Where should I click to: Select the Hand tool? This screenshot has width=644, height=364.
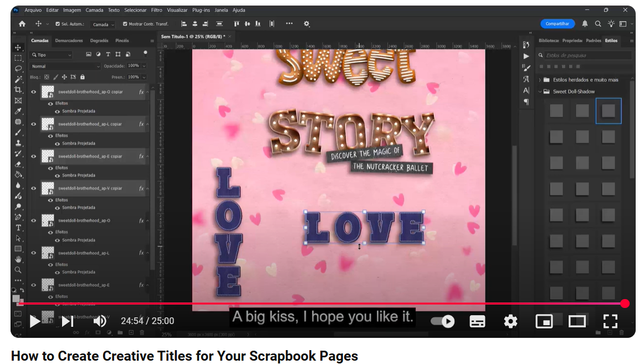click(18, 259)
